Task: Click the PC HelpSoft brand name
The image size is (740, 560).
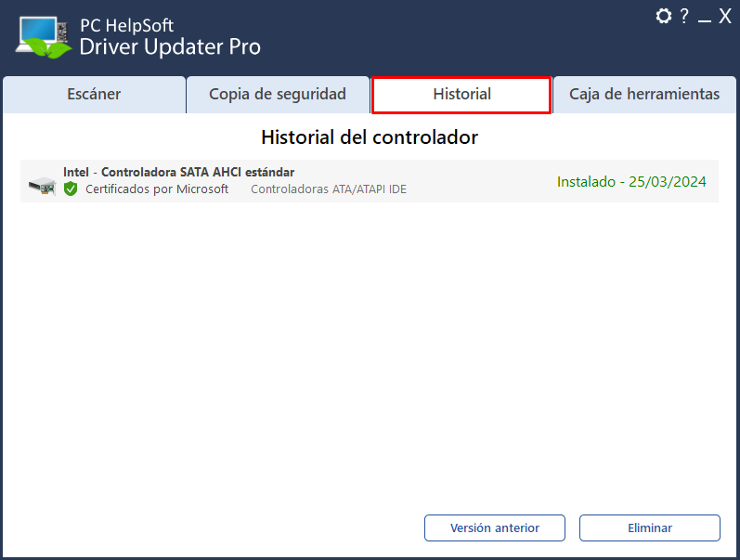Action: [126, 25]
